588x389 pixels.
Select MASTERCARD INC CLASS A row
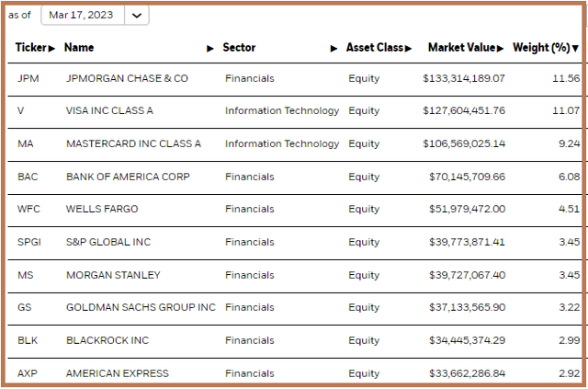point(294,144)
